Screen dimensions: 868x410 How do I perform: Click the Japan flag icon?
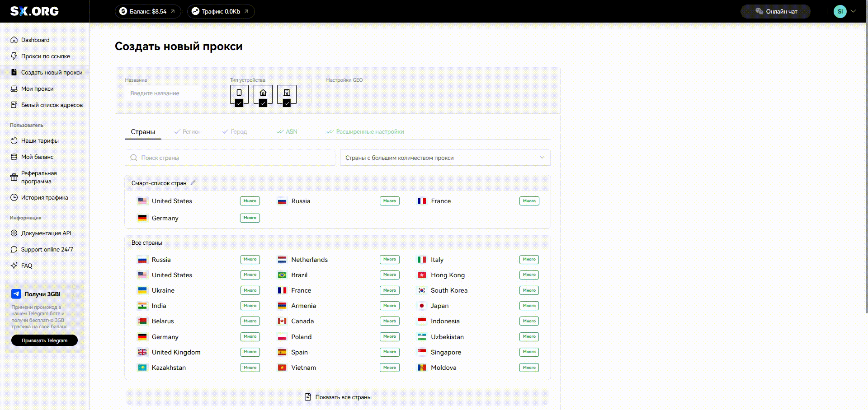pos(421,306)
